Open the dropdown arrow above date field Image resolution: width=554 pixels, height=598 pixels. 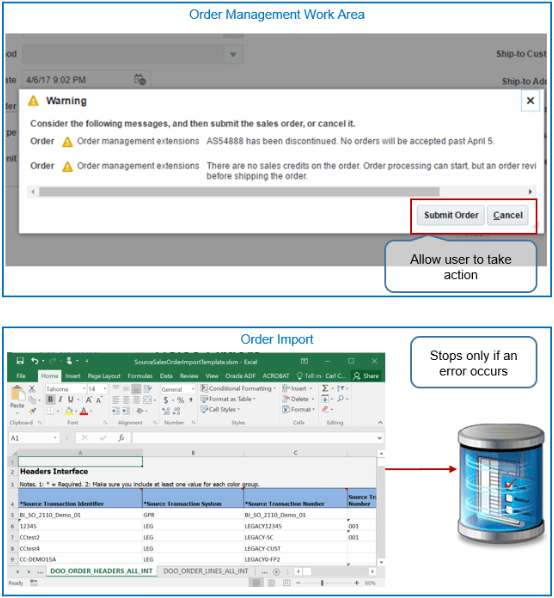coord(233,55)
